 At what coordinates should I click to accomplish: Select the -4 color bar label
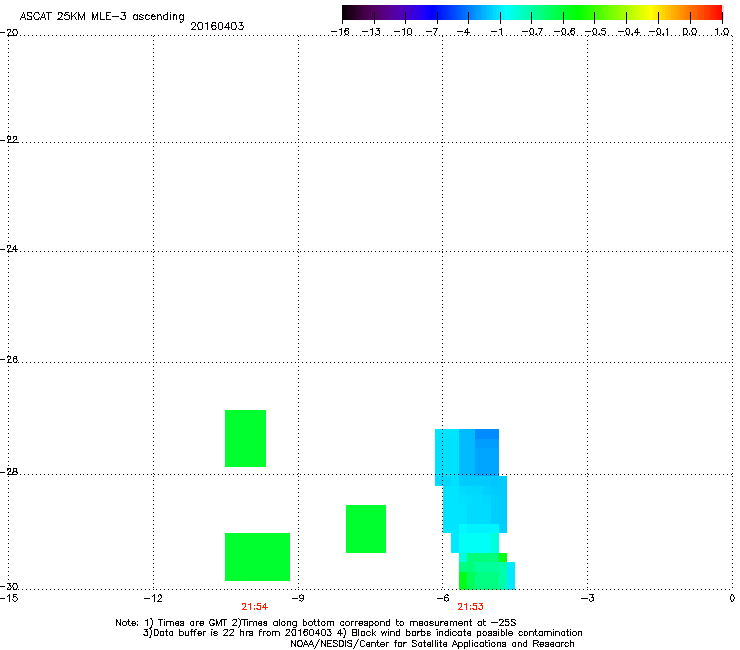click(465, 32)
